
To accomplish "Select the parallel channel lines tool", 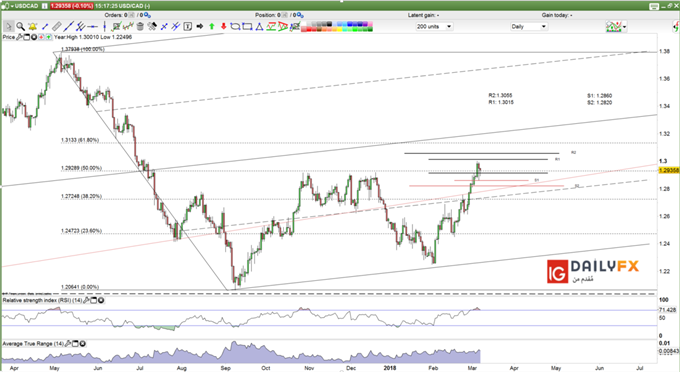I will pos(81,26).
